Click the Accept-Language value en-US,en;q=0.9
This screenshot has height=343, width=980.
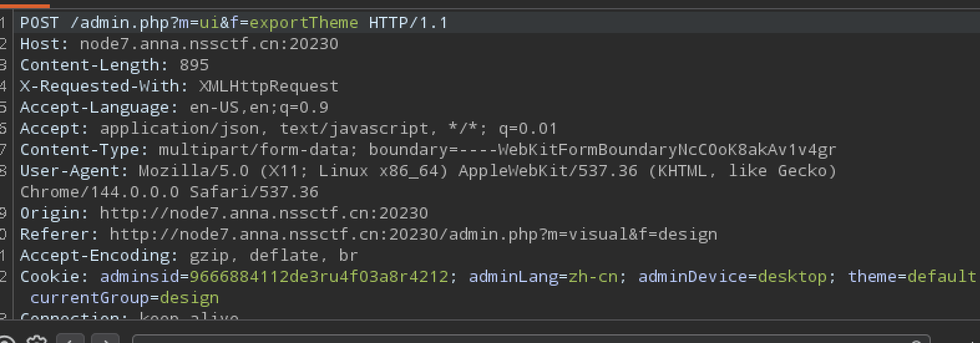[x=259, y=108]
